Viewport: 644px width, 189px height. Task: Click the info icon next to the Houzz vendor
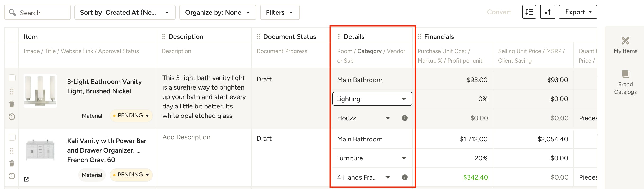pos(404,118)
